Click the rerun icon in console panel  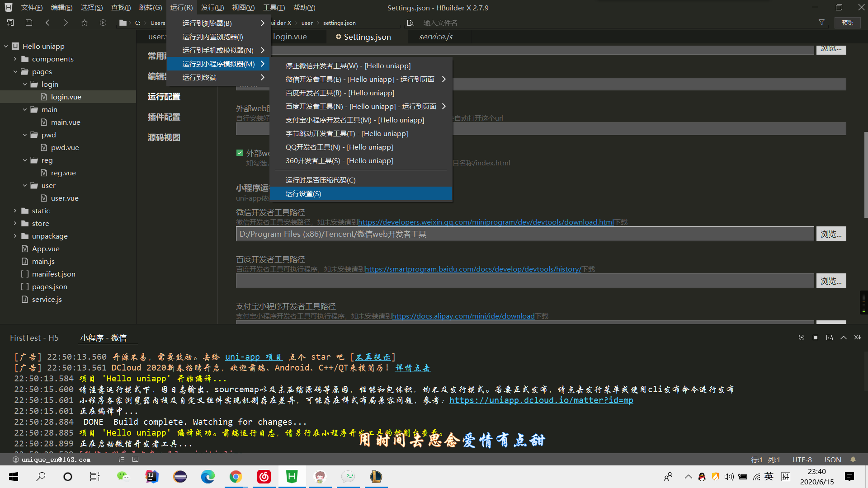802,338
